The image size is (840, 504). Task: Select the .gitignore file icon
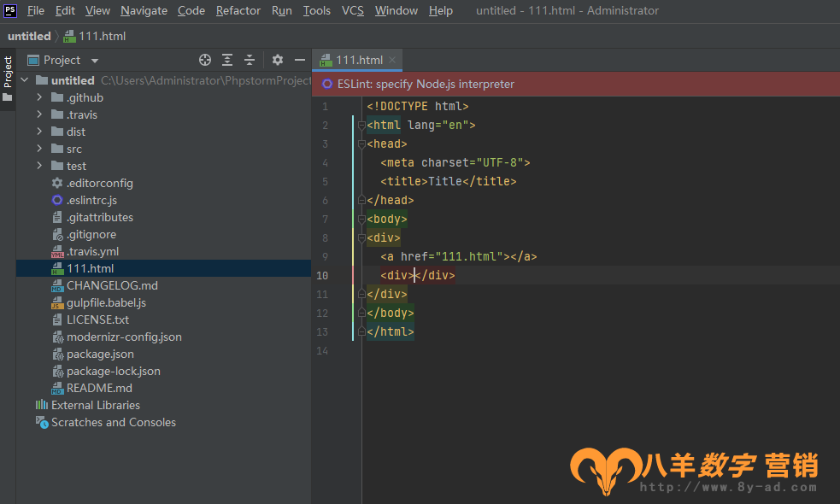57,235
